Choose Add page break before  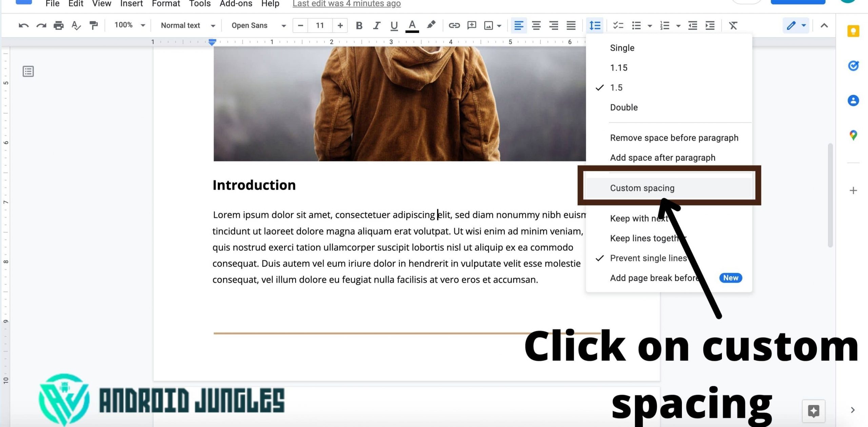click(x=669, y=278)
